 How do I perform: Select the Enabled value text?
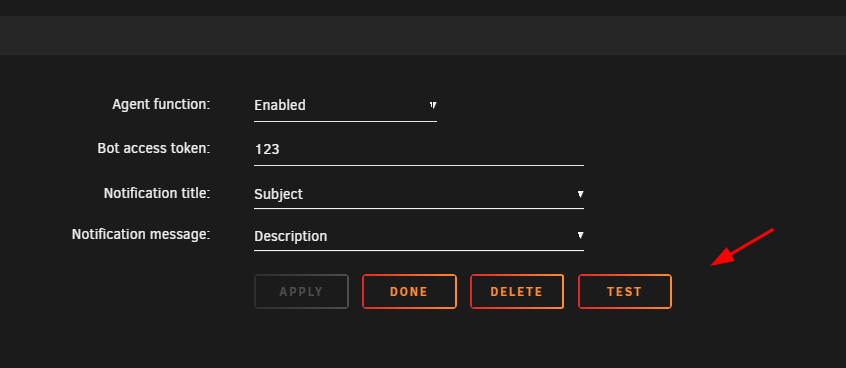pos(279,105)
